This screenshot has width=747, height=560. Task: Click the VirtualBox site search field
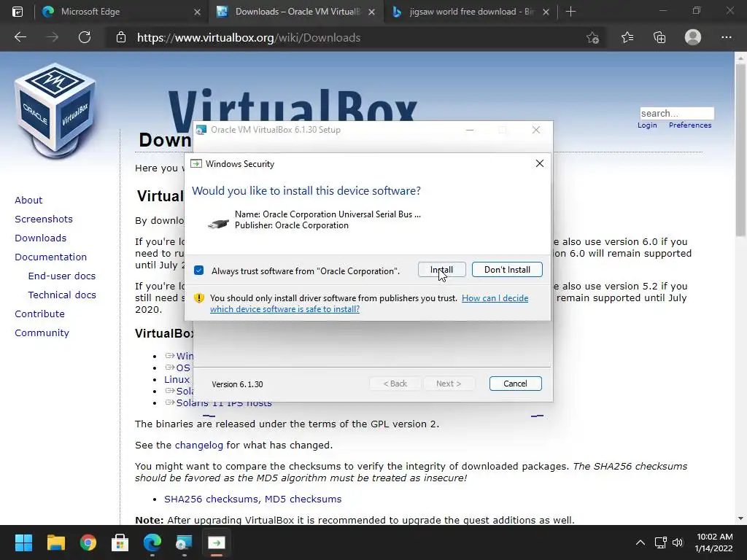[676, 113]
